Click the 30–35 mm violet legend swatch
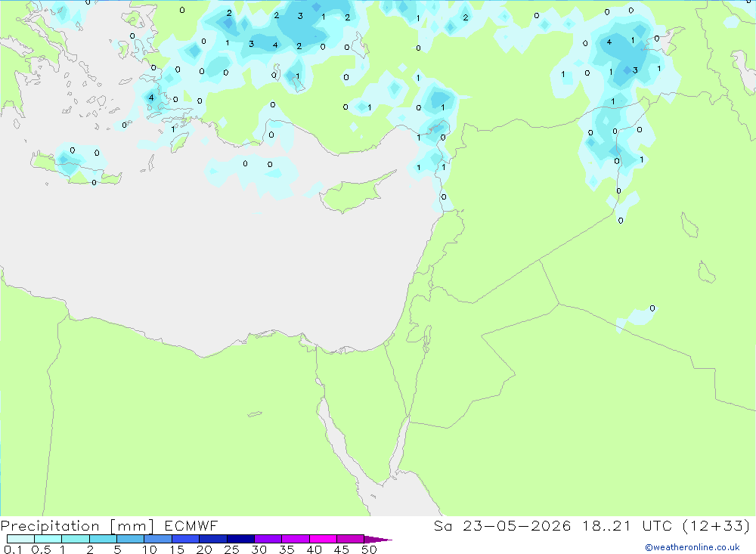The width and height of the screenshot is (756, 554). coord(268,539)
